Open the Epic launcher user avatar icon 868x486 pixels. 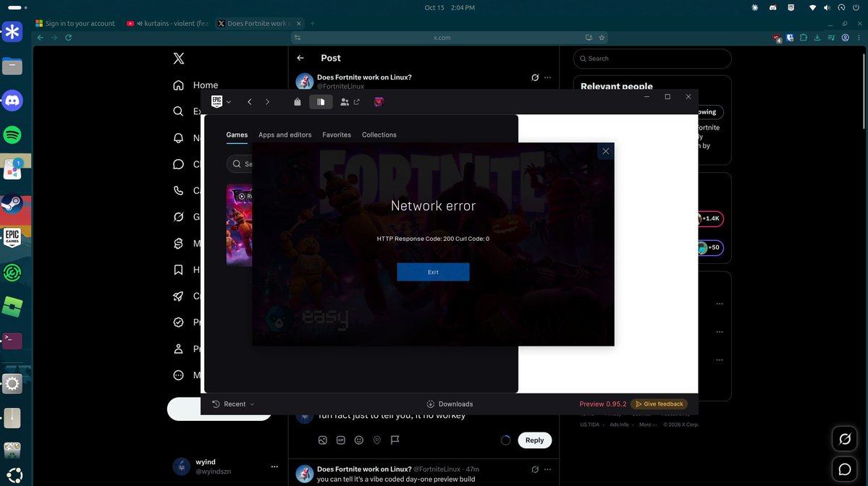[379, 102]
